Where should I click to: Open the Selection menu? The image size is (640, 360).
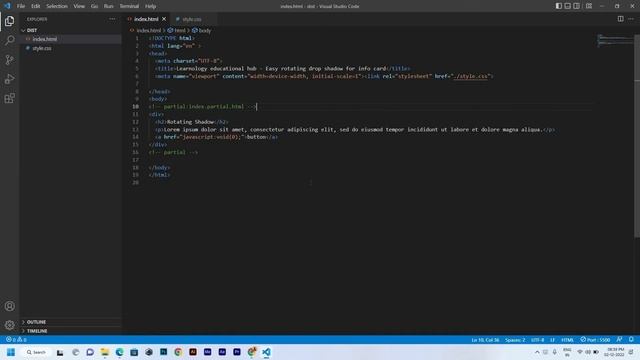57,6
